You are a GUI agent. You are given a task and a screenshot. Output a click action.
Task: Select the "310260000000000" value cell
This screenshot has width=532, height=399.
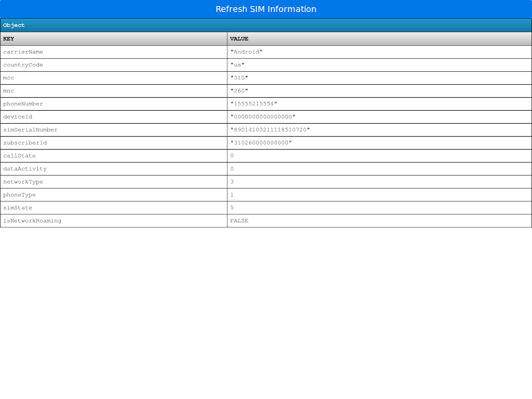point(379,143)
